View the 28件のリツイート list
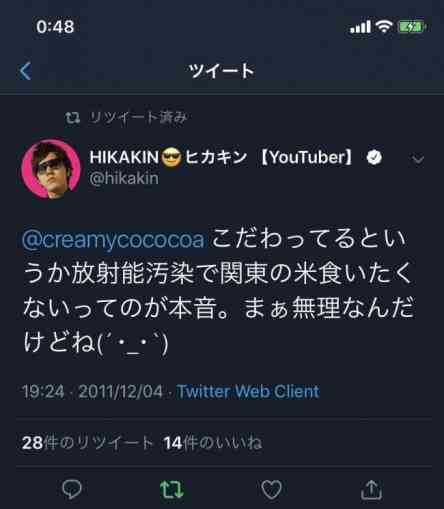 [x=87, y=443]
